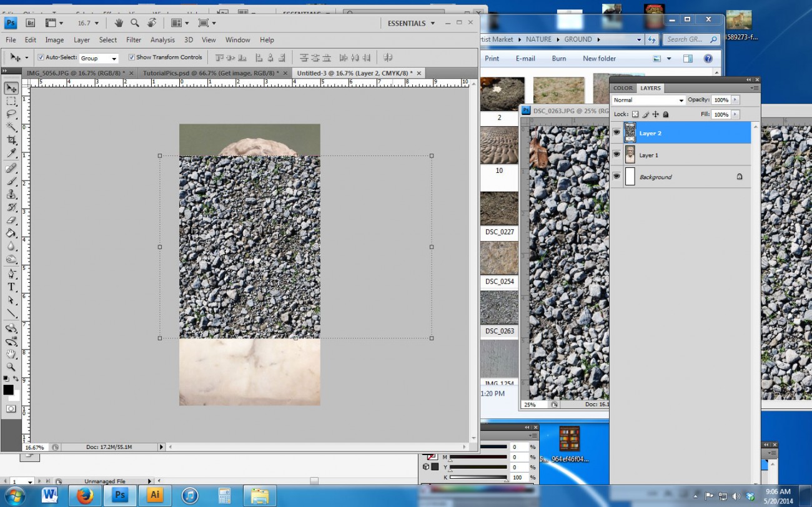Select the Lasso tool
812x507 pixels.
coord(11,114)
